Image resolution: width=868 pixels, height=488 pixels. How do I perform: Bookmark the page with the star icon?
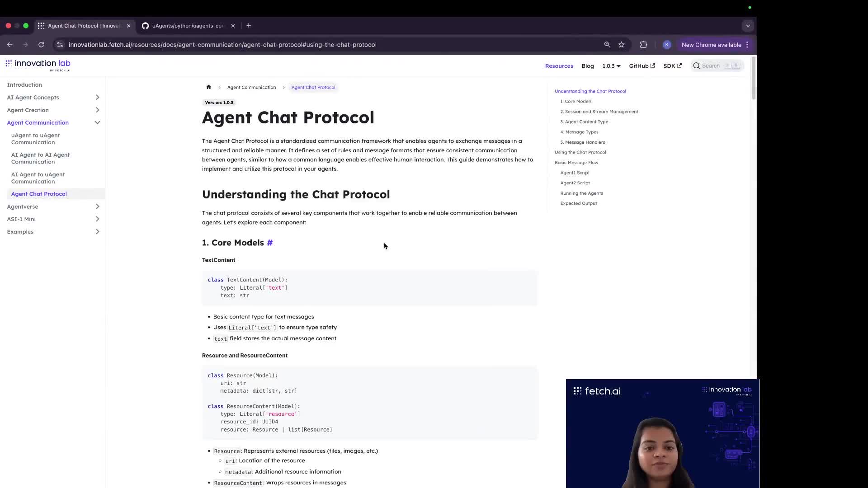click(622, 44)
